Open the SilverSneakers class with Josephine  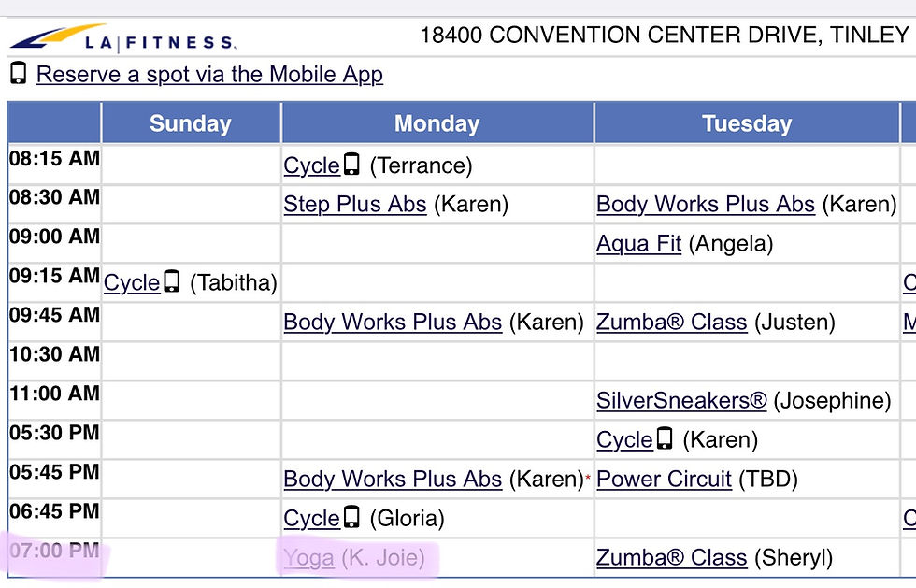(x=680, y=400)
